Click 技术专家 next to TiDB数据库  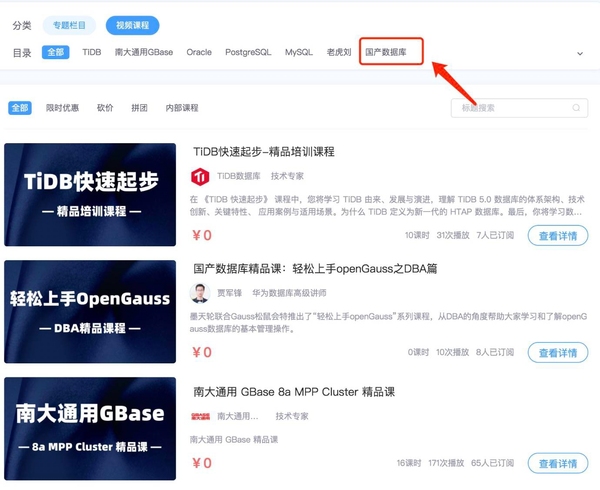pos(287,176)
